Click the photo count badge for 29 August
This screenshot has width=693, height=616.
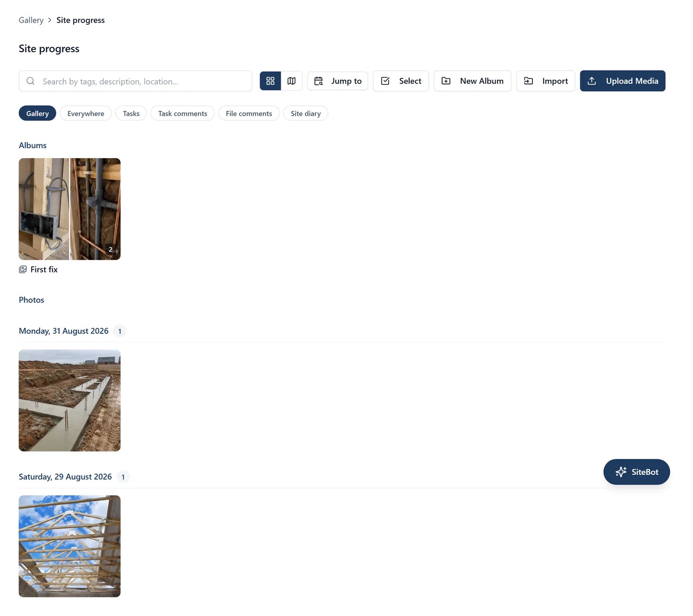(x=123, y=477)
